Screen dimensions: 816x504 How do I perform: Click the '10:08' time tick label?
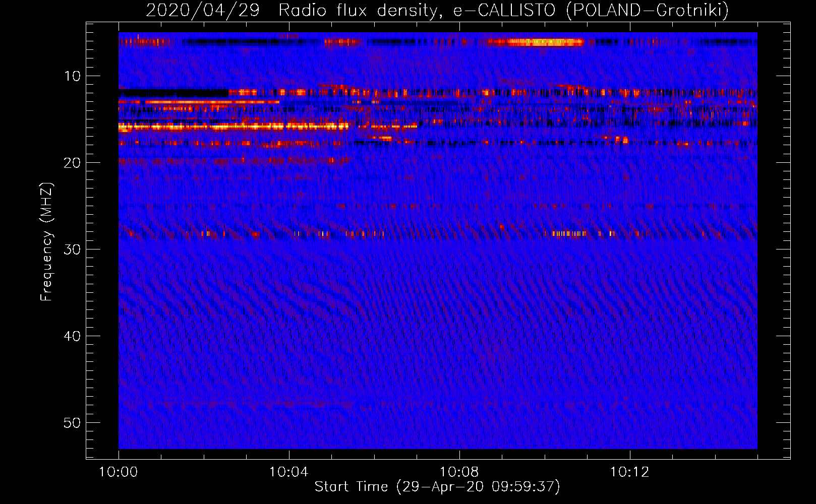[459, 472]
